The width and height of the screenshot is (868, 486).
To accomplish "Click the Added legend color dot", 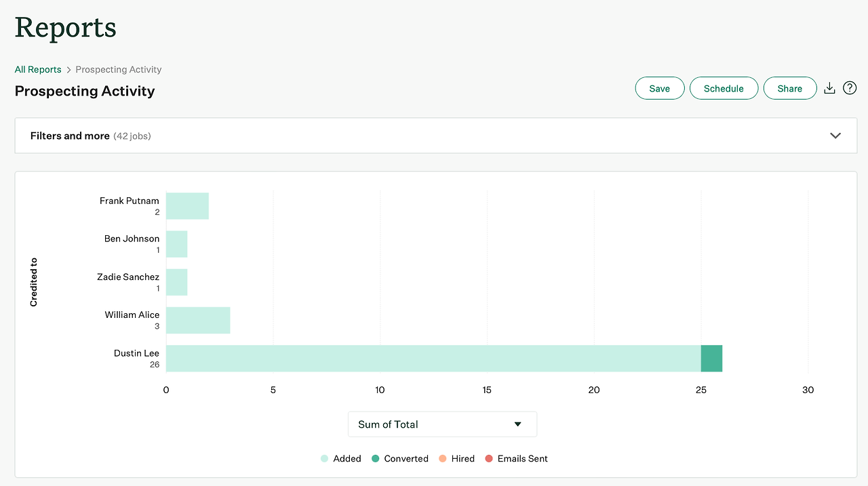I will [x=324, y=458].
